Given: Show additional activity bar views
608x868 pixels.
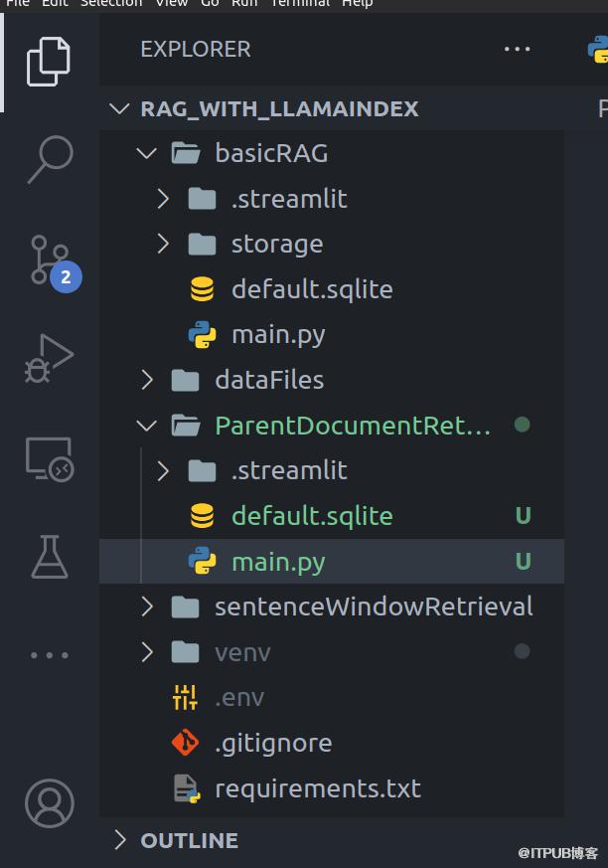Looking at the screenshot, I should pos(49,655).
